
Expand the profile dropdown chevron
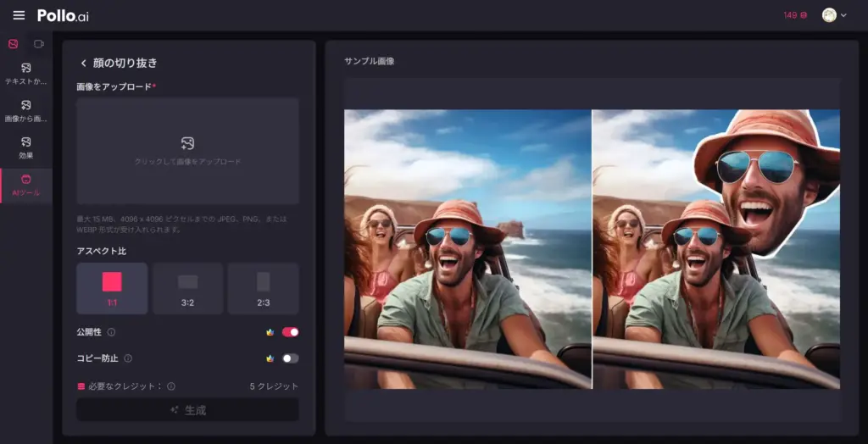click(x=843, y=16)
